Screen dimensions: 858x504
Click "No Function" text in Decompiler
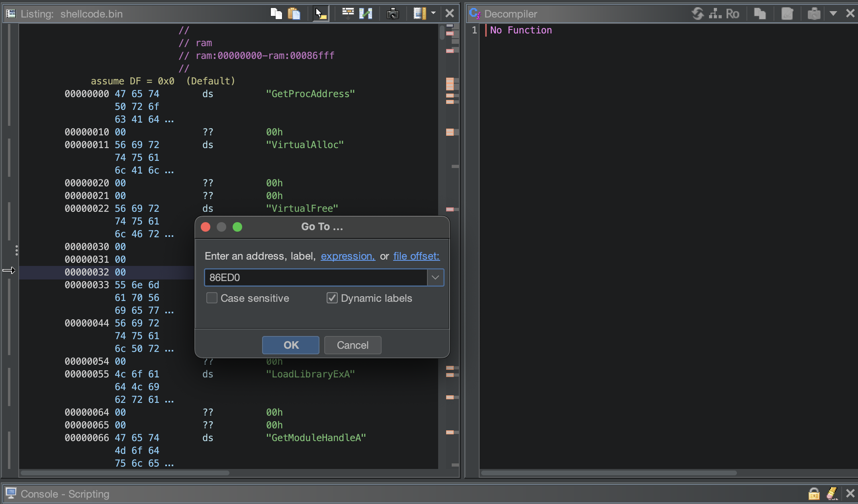click(521, 30)
